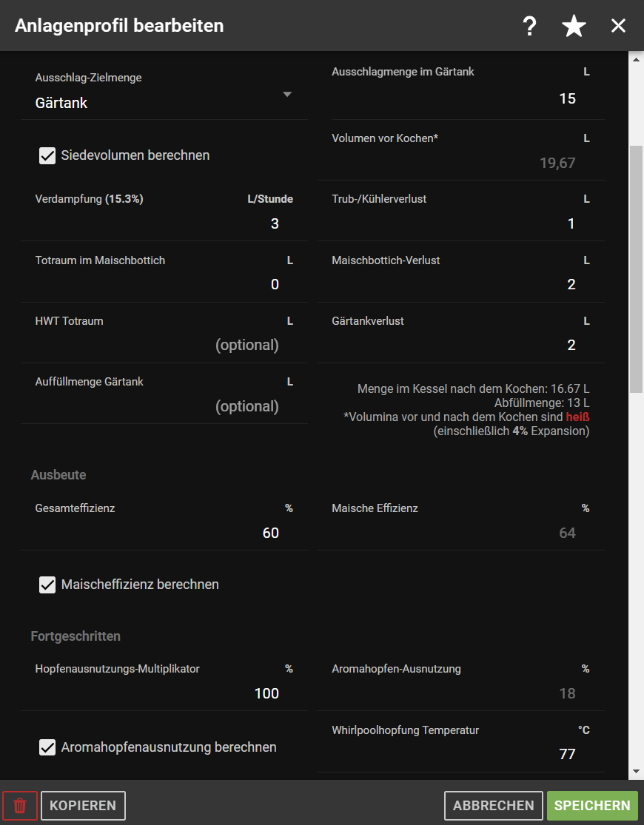Click the ABBRECHEN button
The height and width of the screenshot is (825, 644).
pos(493,806)
